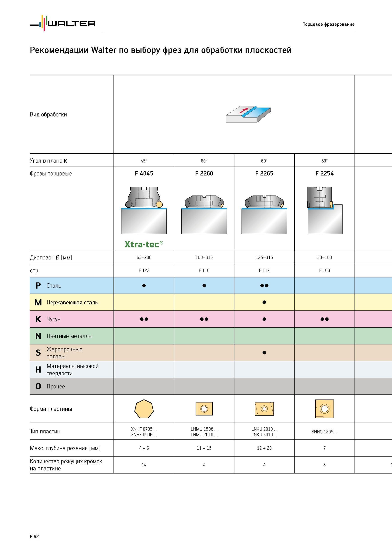
Task: Open page reference 'F 112'
Action: coord(264,270)
